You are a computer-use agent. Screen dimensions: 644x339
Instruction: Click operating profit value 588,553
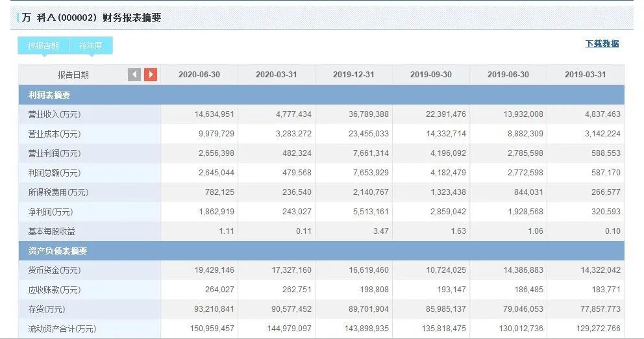click(606, 153)
